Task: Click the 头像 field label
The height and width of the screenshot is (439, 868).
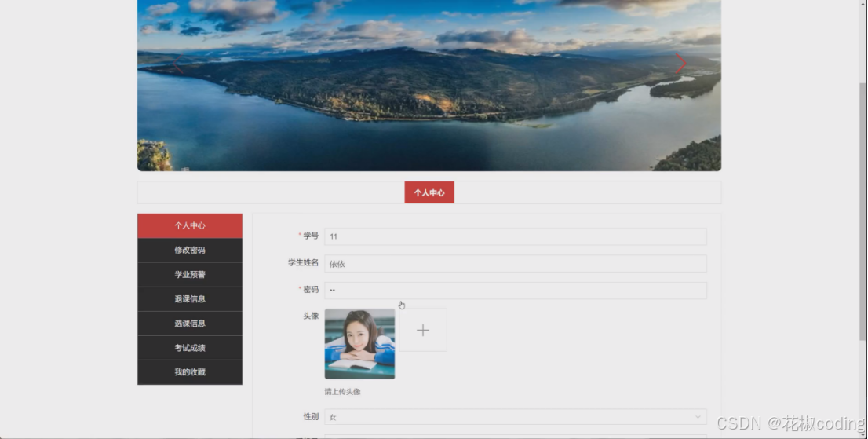Action: coord(311,316)
